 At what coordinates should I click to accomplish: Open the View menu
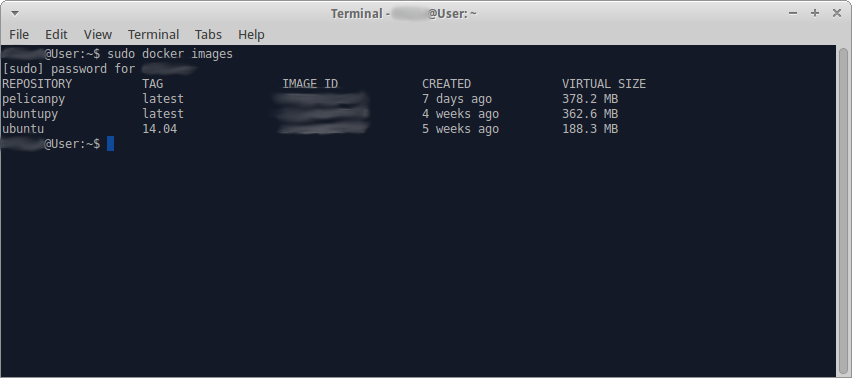point(98,35)
